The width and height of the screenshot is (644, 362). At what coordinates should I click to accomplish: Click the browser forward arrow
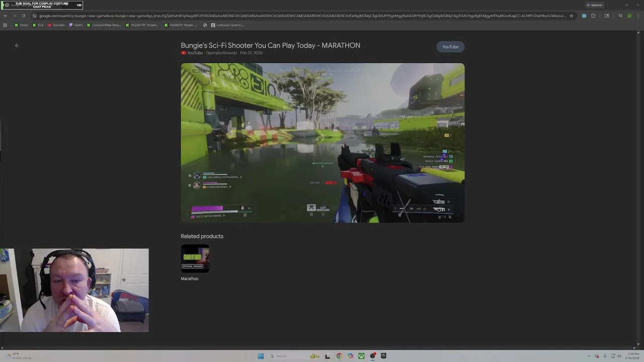(14, 16)
